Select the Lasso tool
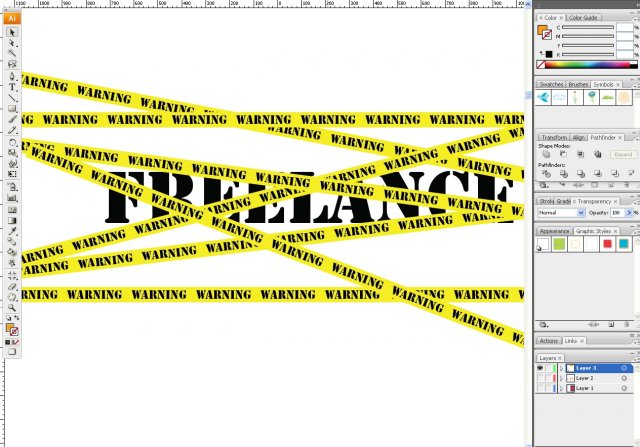This screenshot has height=447, width=640. [x=12, y=64]
